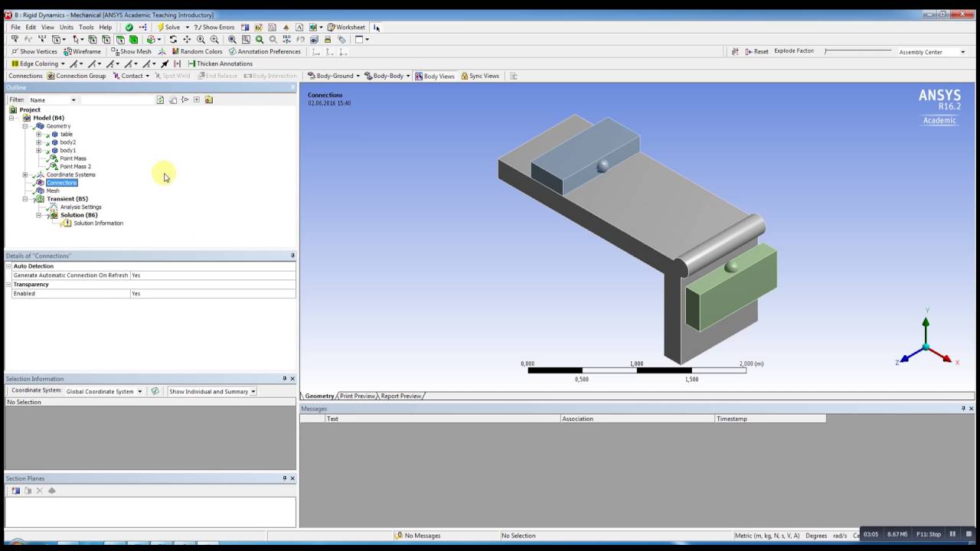Click the folder icon in outline filter bar
980x551 pixels.
click(x=209, y=100)
